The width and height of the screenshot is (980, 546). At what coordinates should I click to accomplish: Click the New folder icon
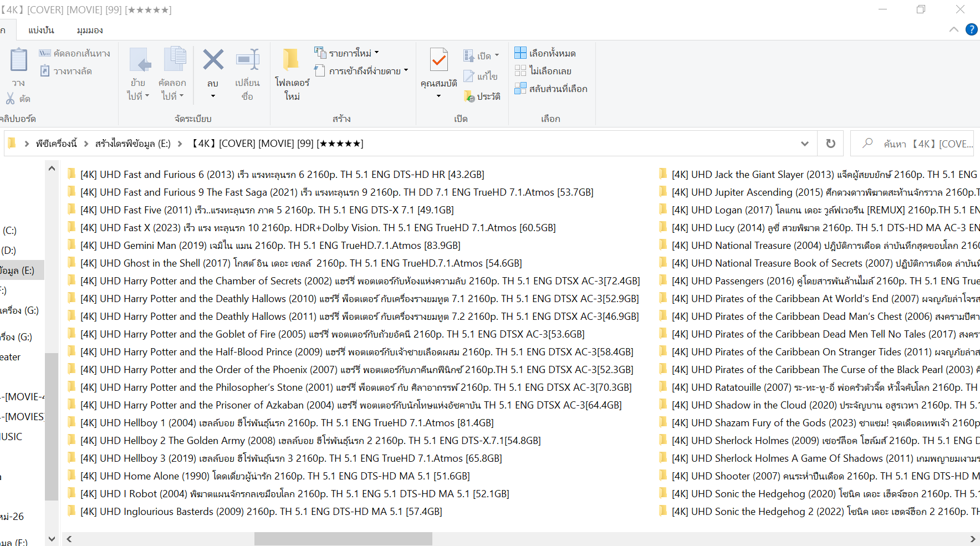[x=291, y=59]
